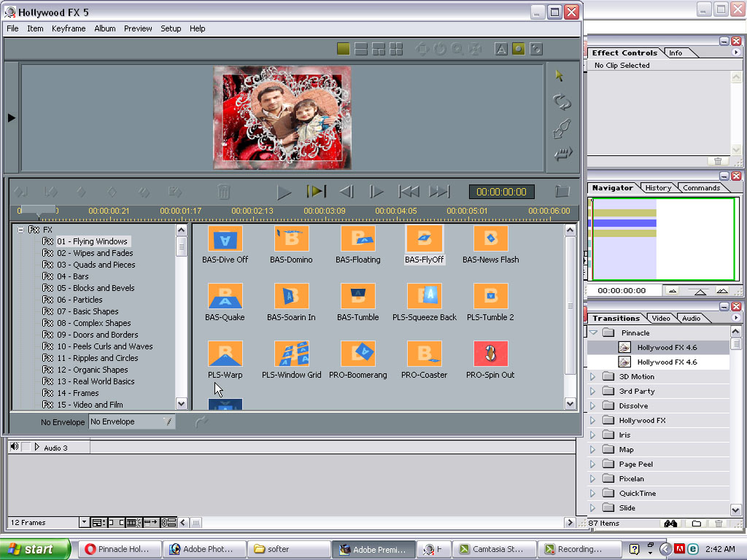
Task: Select the arrow pointer tool beside the preview
Action: 560,76
